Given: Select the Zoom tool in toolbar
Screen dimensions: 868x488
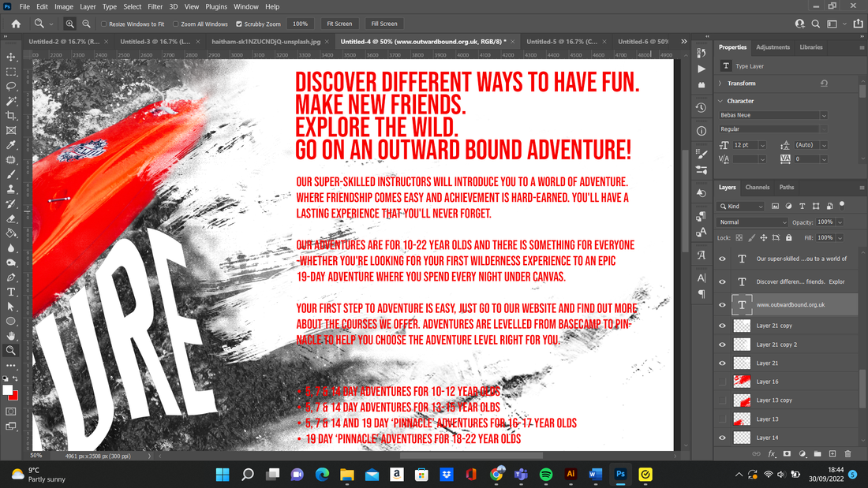Looking at the screenshot, I should pyautogui.click(x=10, y=350).
